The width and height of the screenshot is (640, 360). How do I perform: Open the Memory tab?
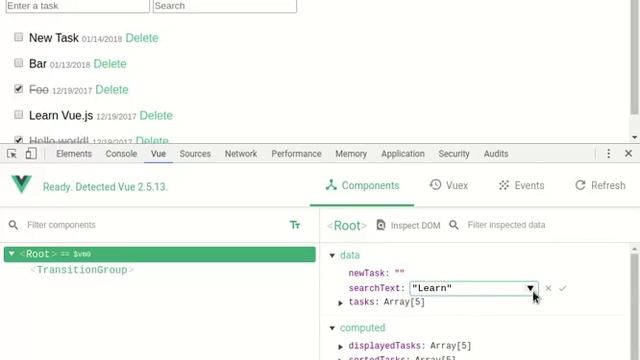coord(351,154)
